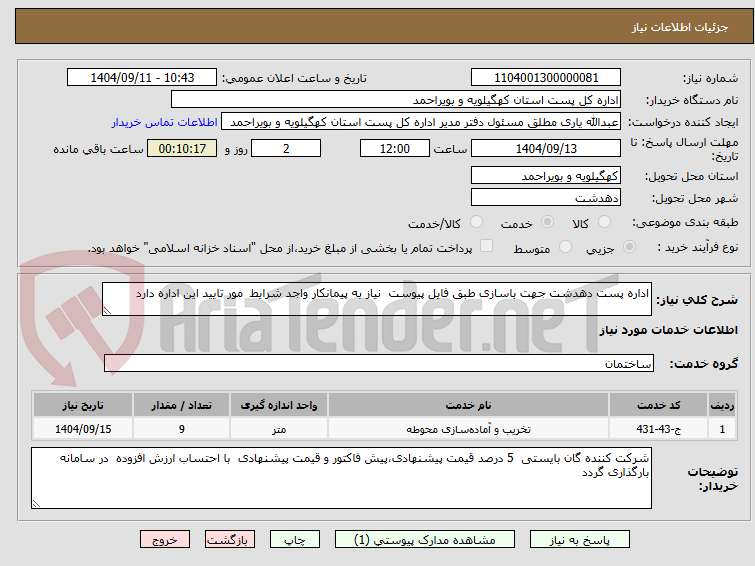Click the public announcement date field 1404/09/11
This screenshot has width=755, height=566.
click(142, 78)
